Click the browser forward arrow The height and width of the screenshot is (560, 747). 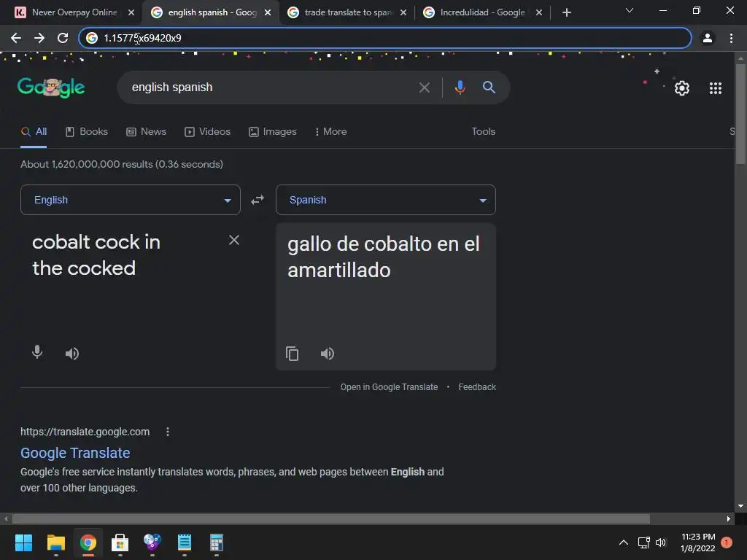tap(39, 38)
